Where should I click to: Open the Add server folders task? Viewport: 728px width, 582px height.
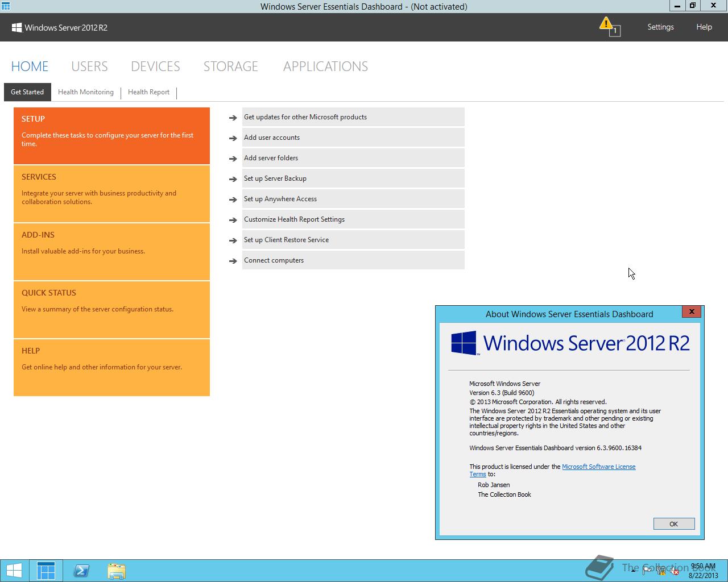(353, 158)
